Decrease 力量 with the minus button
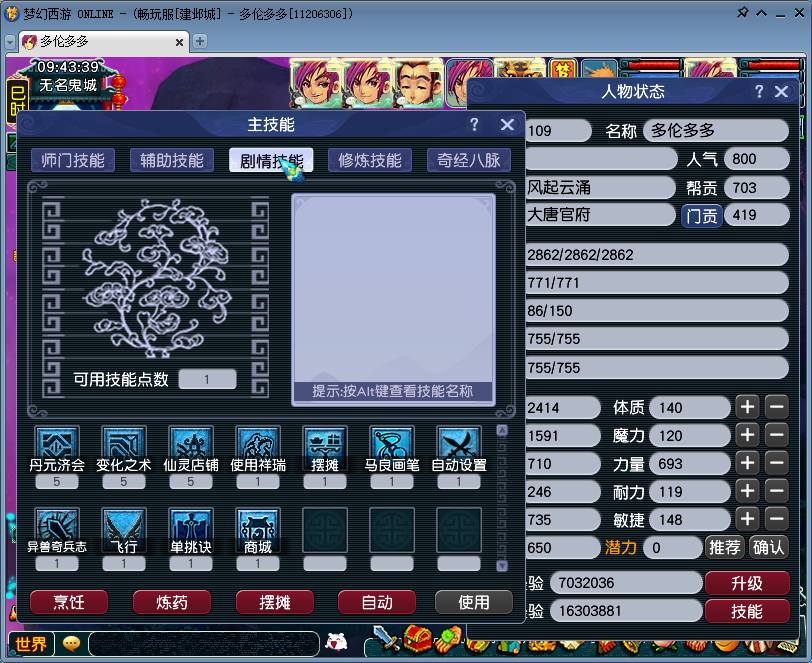This screenshot has height=663, width=812. click(x=776, y=463)
